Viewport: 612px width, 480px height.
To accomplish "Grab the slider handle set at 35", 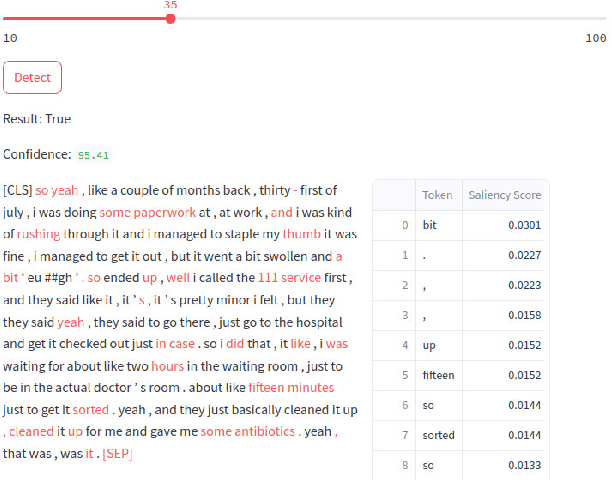I will click(x=170, y=18).
